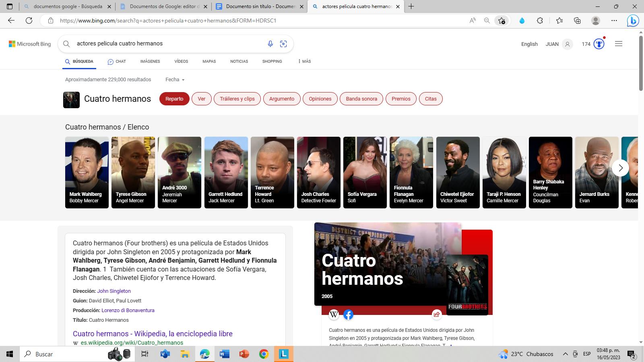Open weather widget 23°C Chubascos

[526, 354]
